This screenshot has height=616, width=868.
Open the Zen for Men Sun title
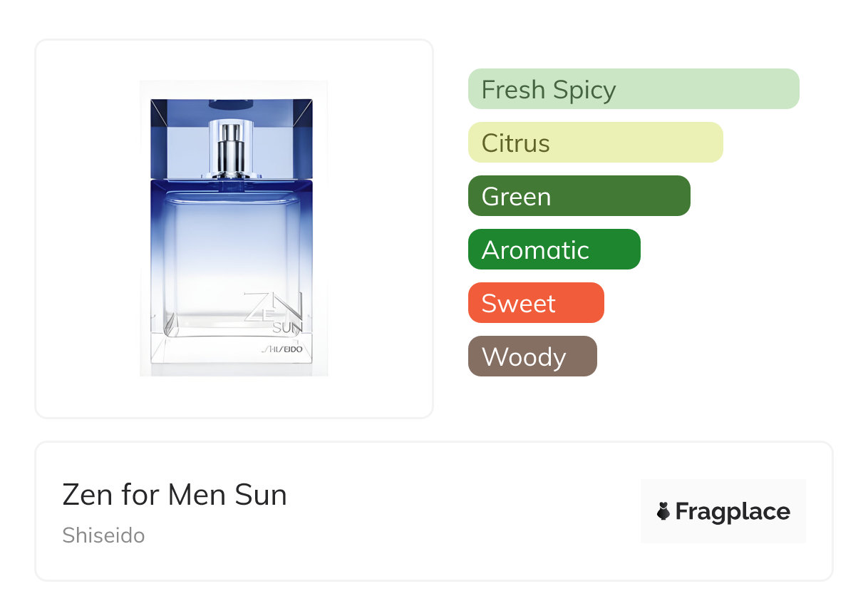[175, 495]
